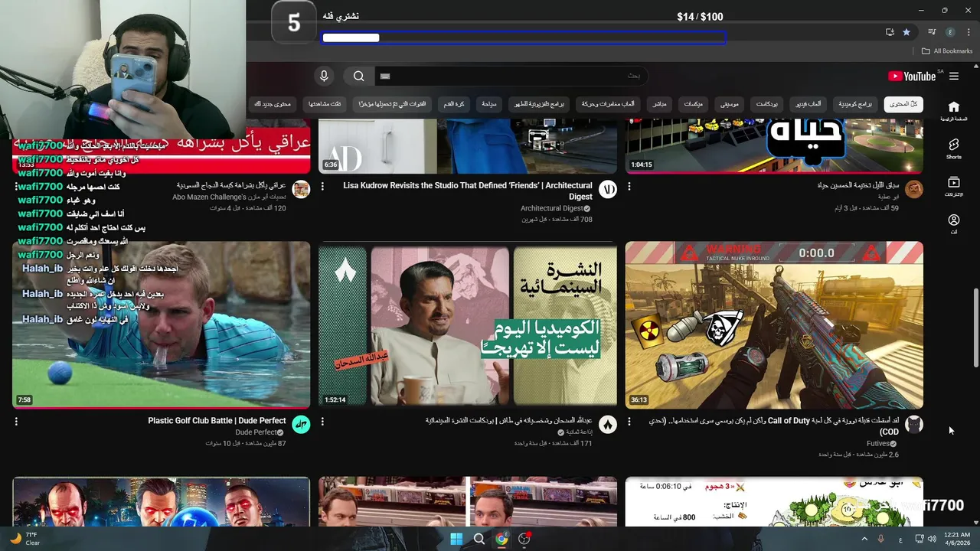This screenshot has height=551, width=980.
Task: Select the كرة القدم filter chip
Action: (453, 104)
